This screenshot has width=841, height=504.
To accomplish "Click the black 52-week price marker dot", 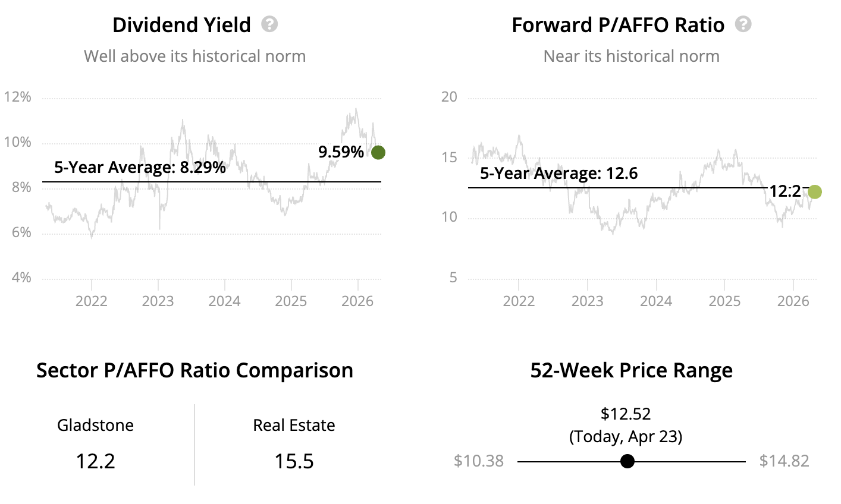I will tap(627, 461).
